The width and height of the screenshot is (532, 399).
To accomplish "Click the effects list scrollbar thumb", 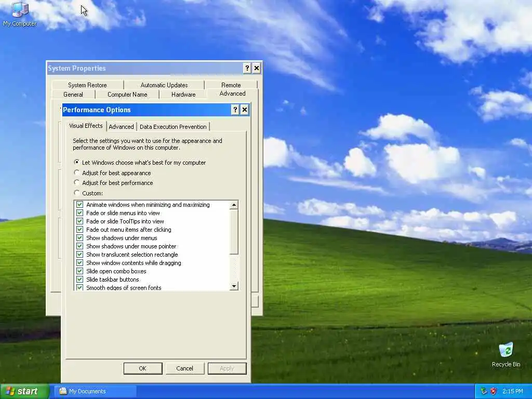I will [x=234, y=232].
